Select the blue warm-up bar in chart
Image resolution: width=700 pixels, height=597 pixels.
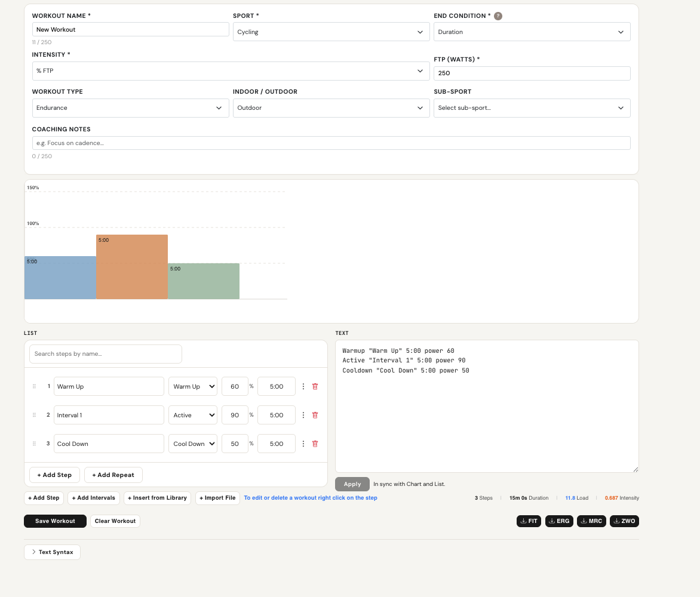click(x=60, y=278)
